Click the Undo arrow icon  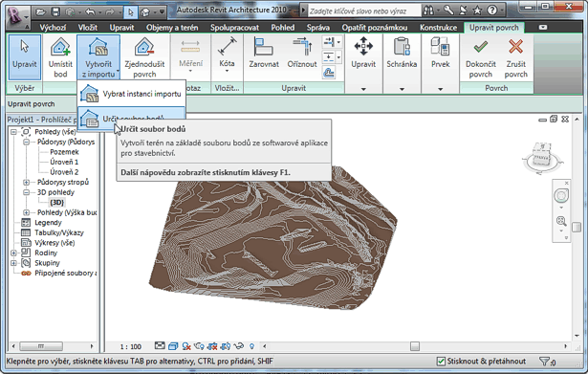[x=90, y=12]
